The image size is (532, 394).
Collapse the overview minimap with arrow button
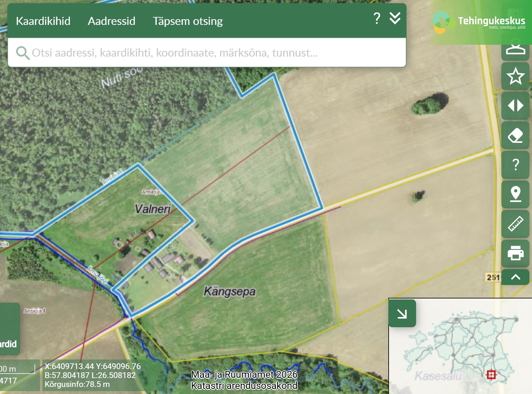pyautogui.click(x=402, y=313)
